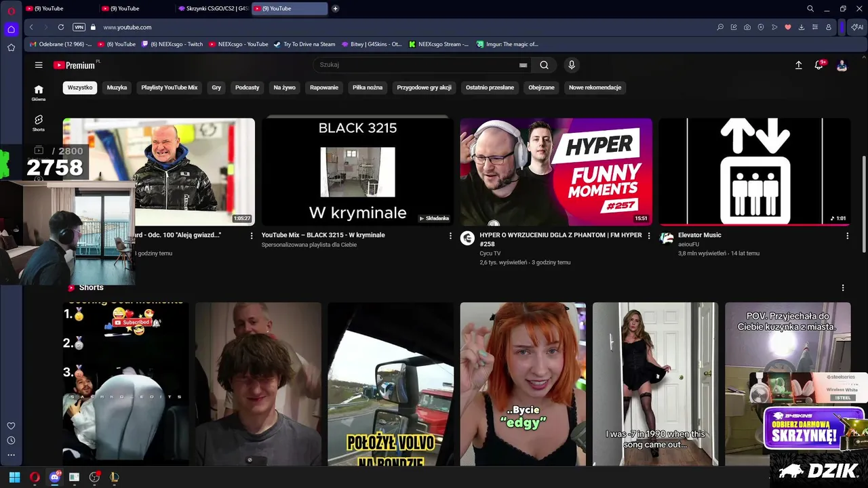Click the pink heart bookmark icon
This screenshot has width=868, height=488.
pos(788,27)
